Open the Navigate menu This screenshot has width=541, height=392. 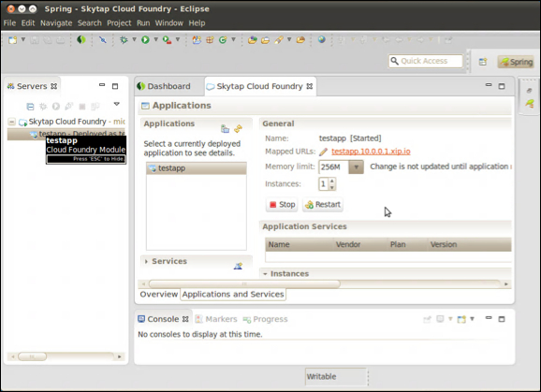click(56, 23)
